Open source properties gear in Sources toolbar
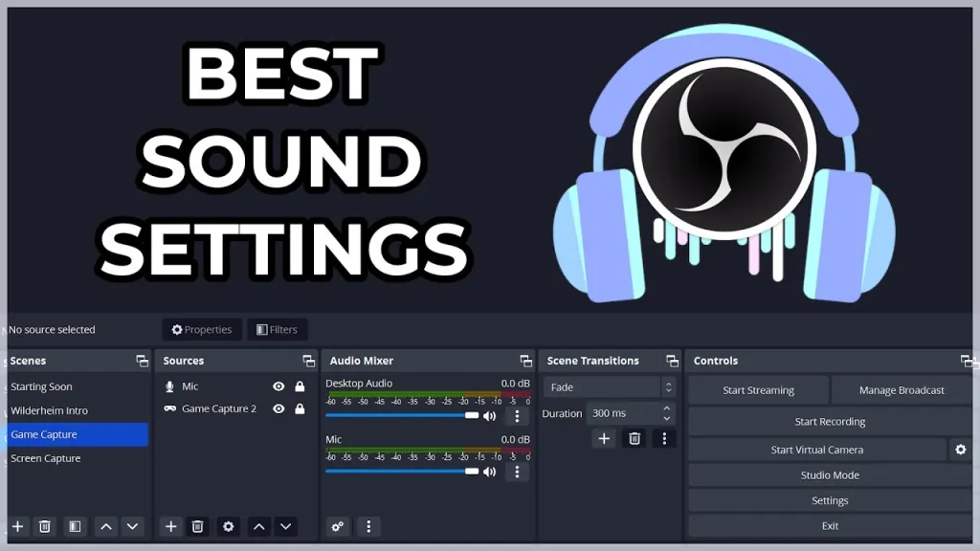The height and width of the screenshot is (551, 980). coord(228,527)
